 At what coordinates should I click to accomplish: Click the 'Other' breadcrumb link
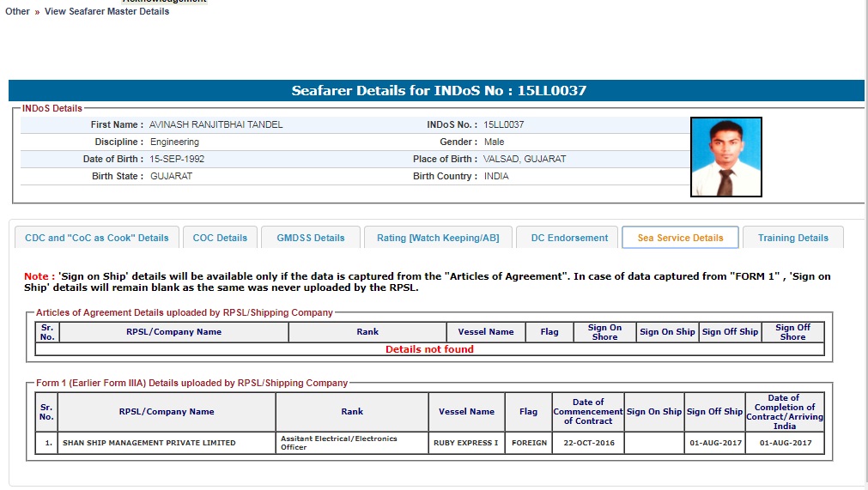tap(17, 11)
